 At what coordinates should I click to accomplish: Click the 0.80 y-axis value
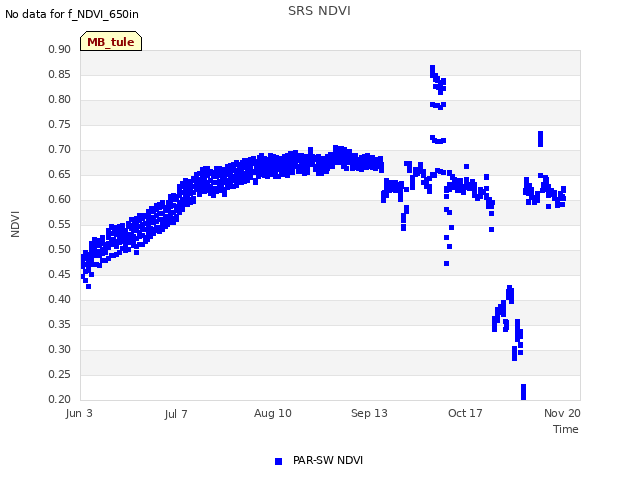(x=60, y=99)
